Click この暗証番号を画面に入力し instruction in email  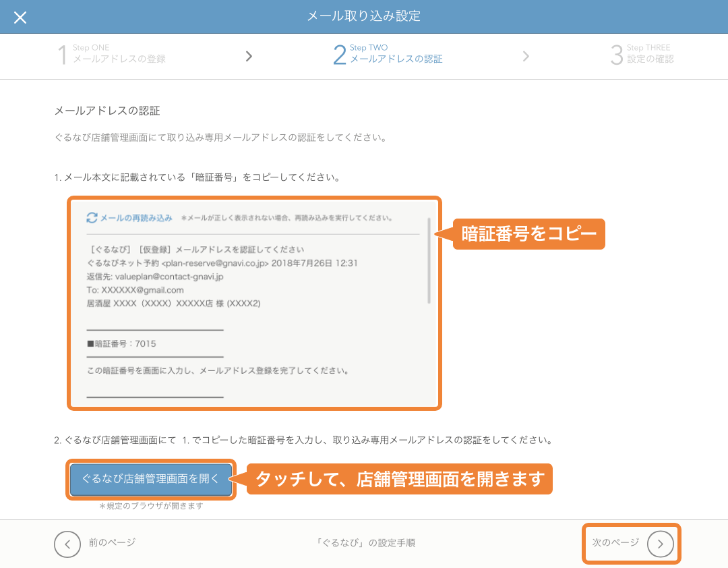point(218,371)
